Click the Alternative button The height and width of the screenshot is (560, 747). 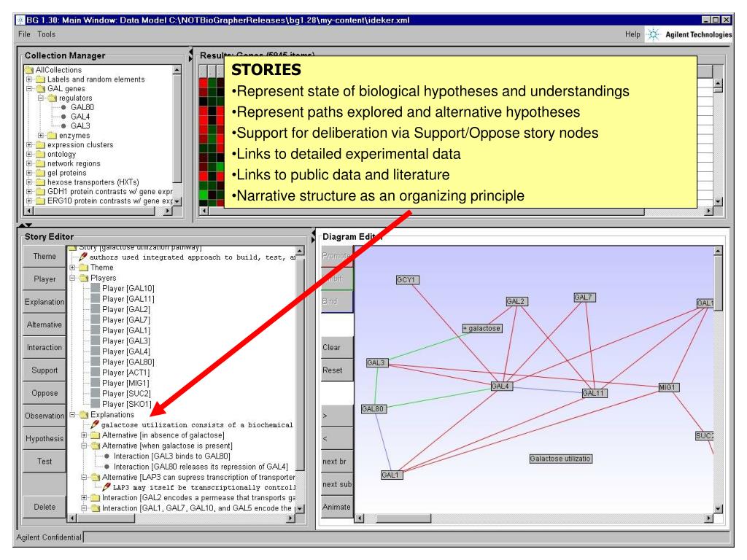coord(44,324)
